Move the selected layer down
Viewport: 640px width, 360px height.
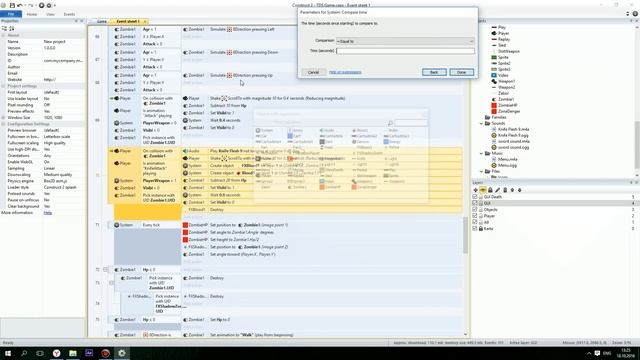pos(520,190)
